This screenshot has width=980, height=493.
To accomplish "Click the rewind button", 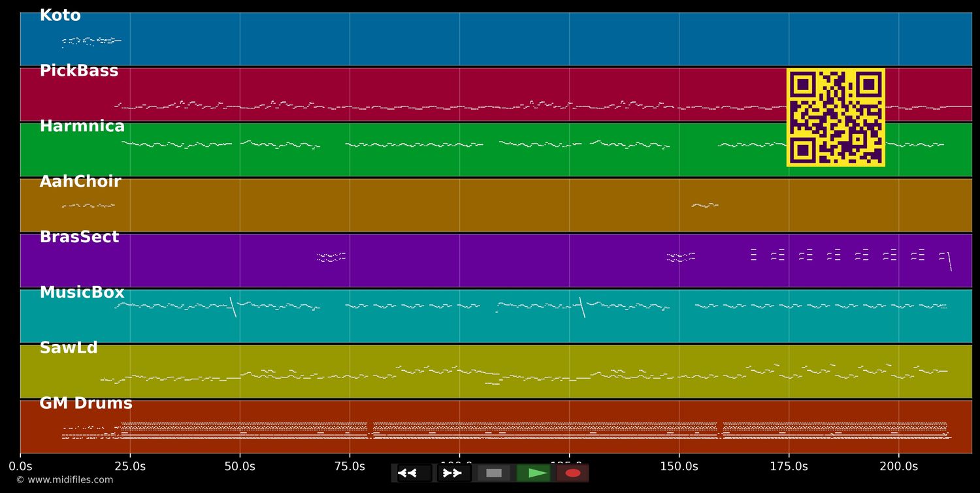I will pyautogui.click(x=414, y=473).
